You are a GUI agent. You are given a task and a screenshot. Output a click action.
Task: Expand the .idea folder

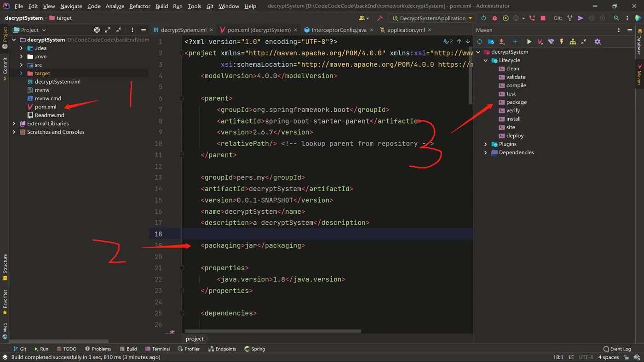pyautogui.click(x=21, y=48)
